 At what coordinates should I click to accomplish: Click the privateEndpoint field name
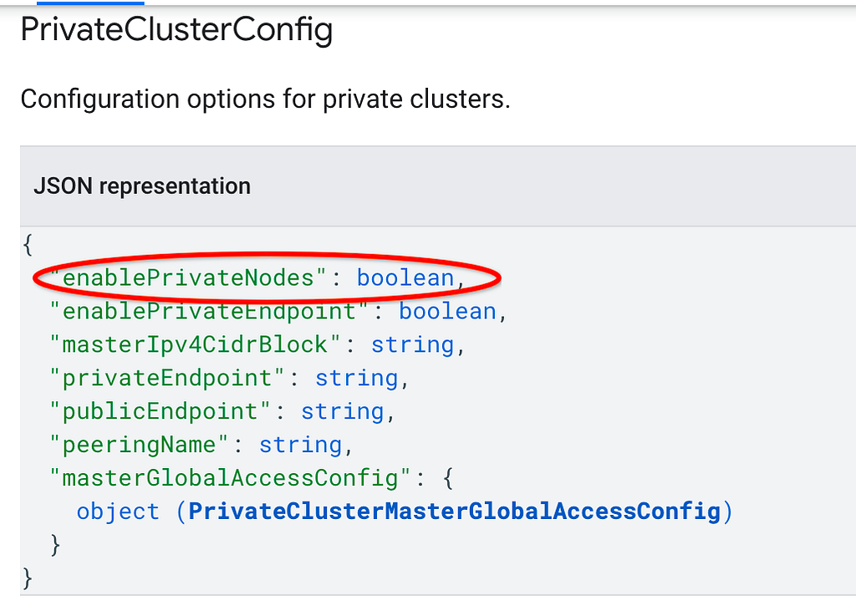tap(167, 378)
